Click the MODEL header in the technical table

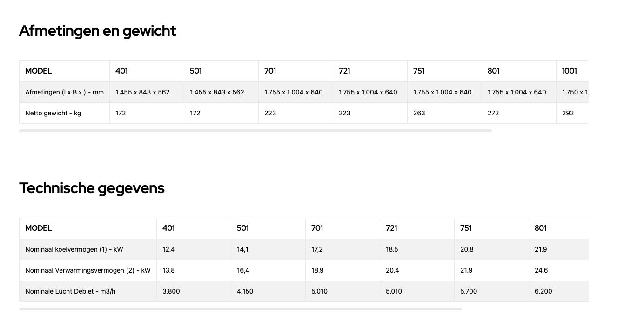click(x=88, y=228)
